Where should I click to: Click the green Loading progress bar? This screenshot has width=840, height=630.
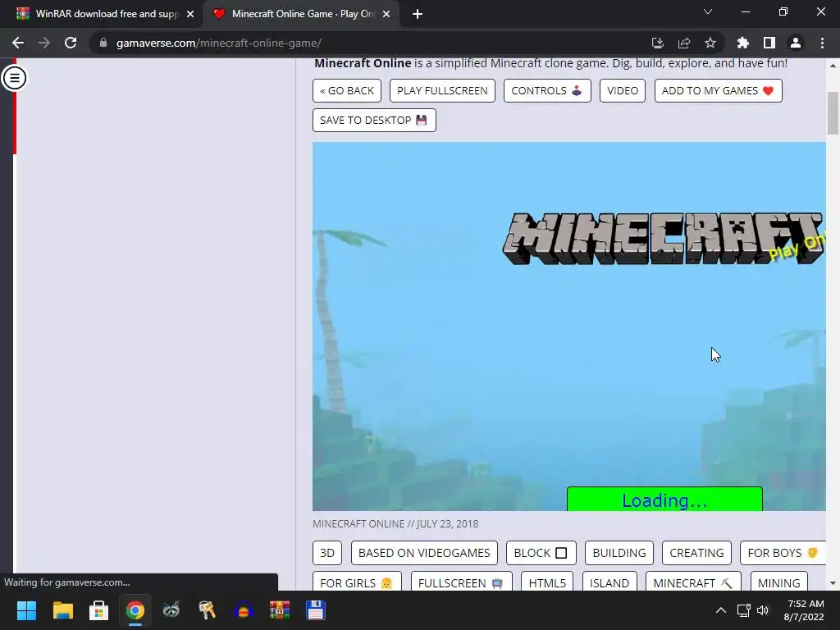pos(664,500)
